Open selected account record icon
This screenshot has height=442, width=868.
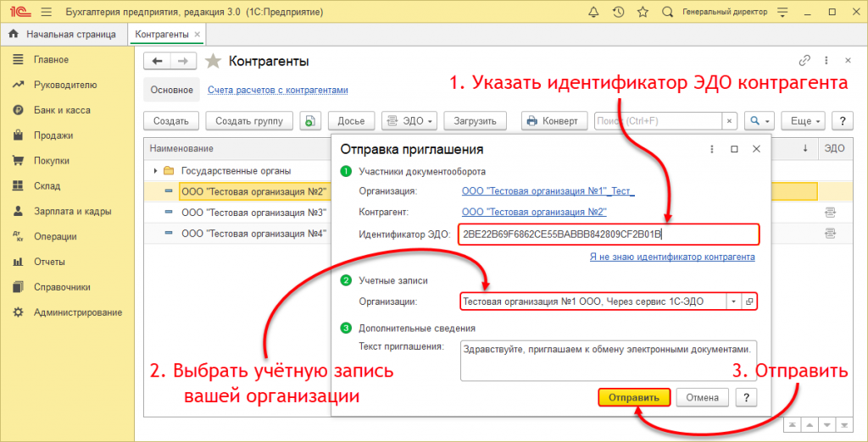[x=749, y=301]
